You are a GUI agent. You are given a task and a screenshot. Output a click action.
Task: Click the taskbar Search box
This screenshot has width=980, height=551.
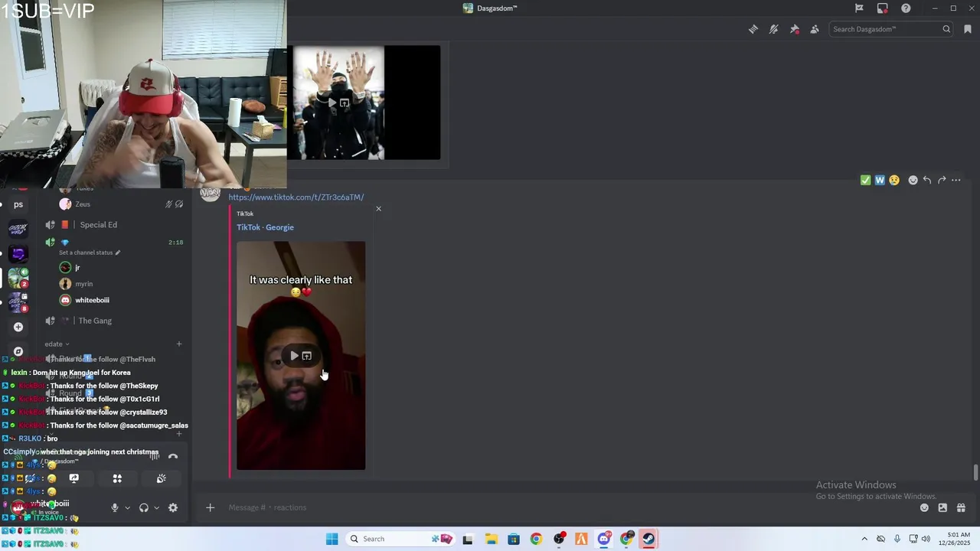coord(400,539)
